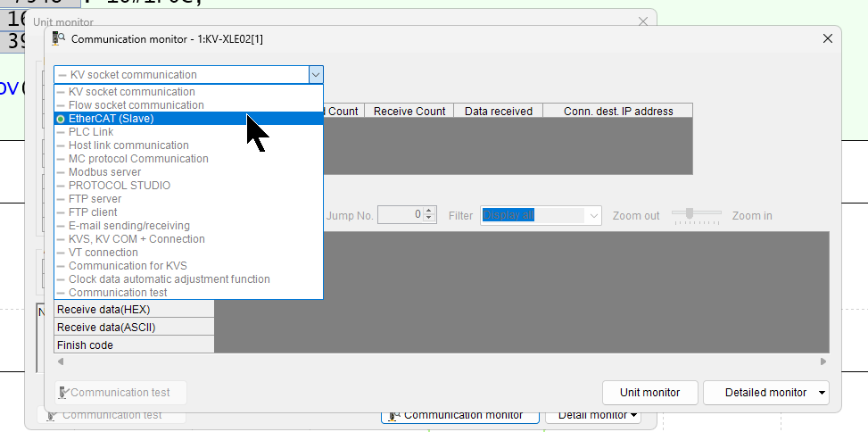The height and width of the screenshot is (432, 868).
Task: Click the Jump No. input field
Action: click(x=401, y=215)
